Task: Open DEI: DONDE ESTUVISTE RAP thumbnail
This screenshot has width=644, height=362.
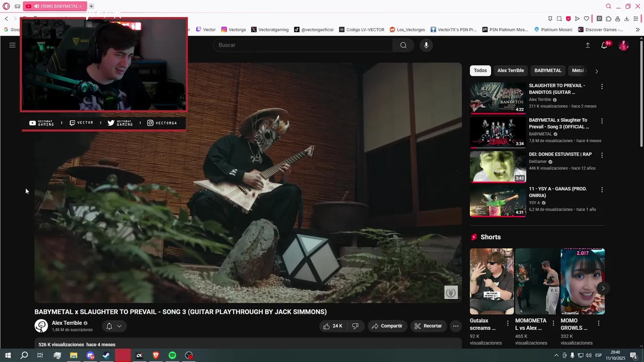Action: [498, 166]
